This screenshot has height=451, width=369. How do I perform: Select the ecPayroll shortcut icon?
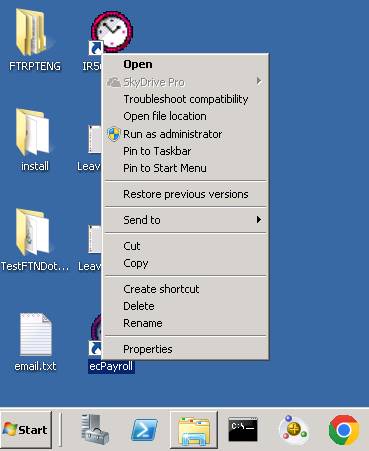[96, 335]
